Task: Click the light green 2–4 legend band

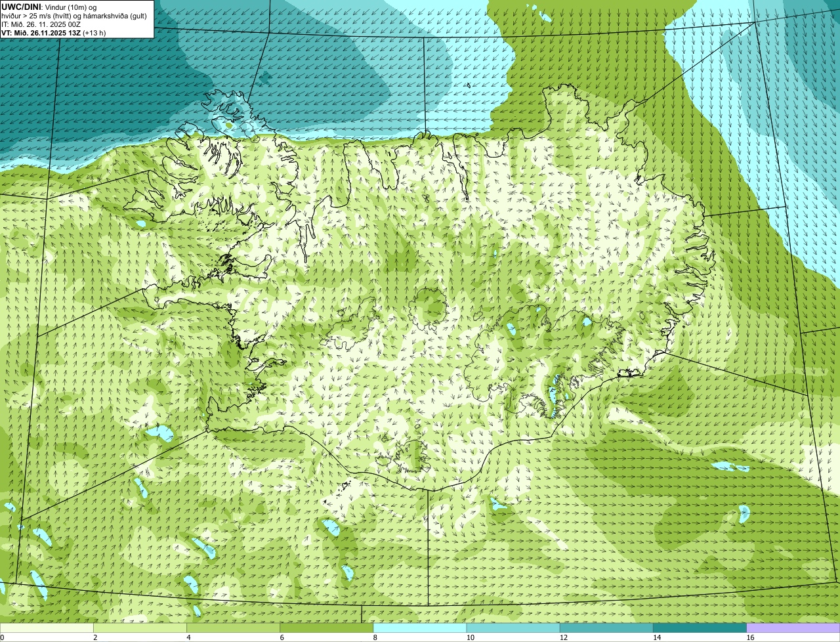Action: tap(140, 628)
